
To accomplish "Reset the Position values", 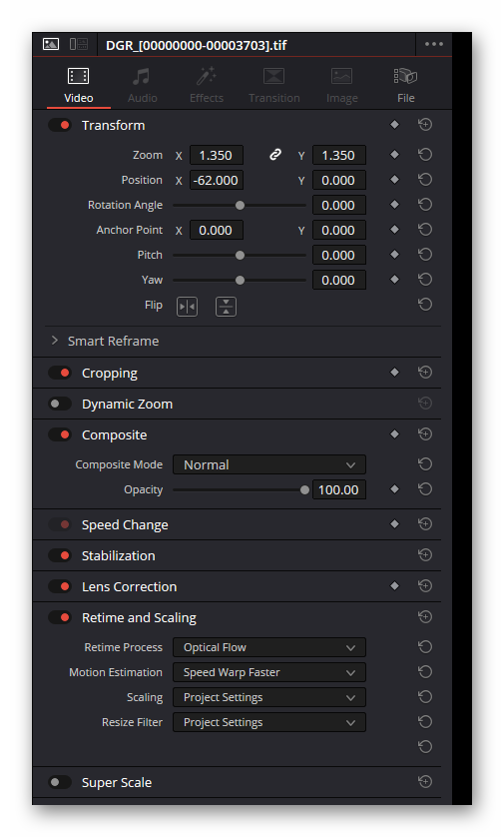I will [425, 180].
